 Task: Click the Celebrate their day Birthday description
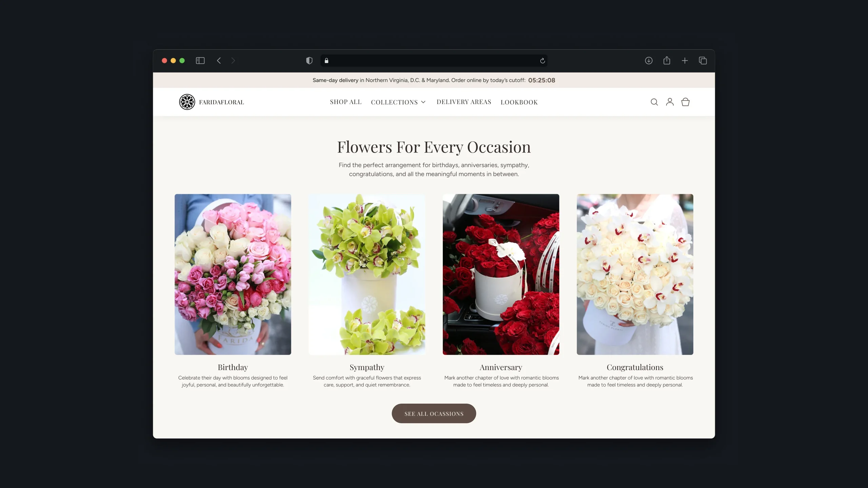pyautogui.click(x=233, y=381)
